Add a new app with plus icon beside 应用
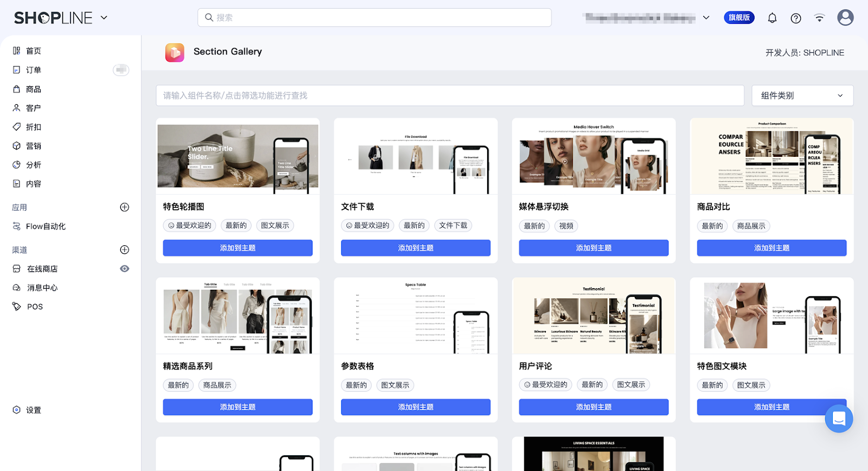 pyautogui.click(x=124, y=207)
